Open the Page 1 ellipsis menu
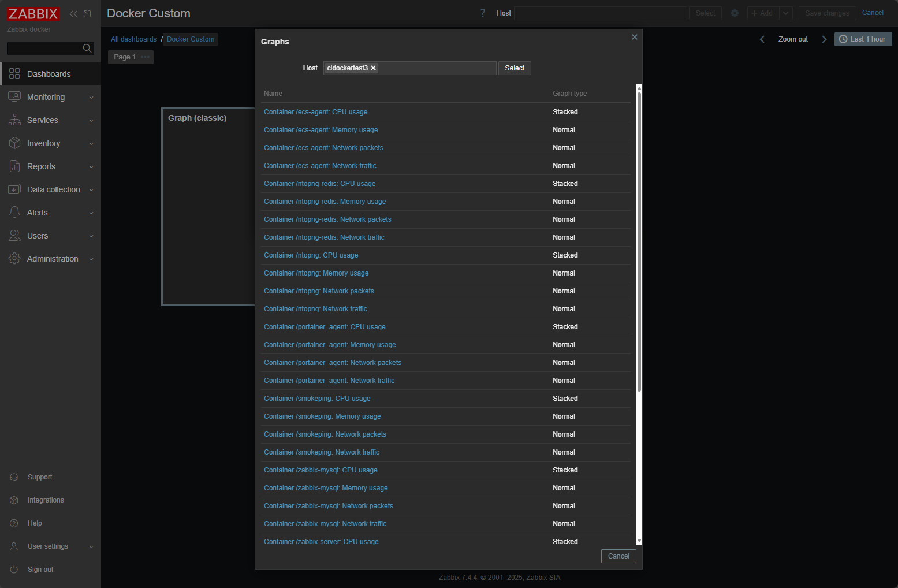This screenshot has height=588, width=898. (x=144, y=57)
